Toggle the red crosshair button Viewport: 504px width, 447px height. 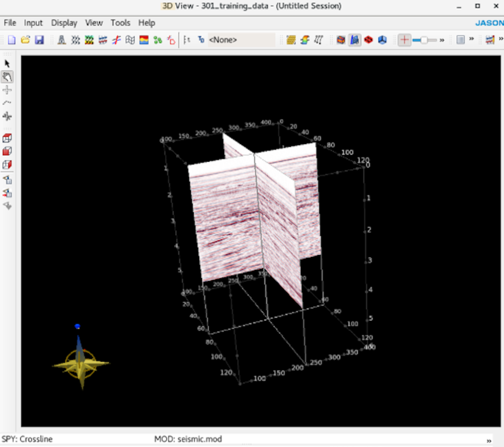404,40
